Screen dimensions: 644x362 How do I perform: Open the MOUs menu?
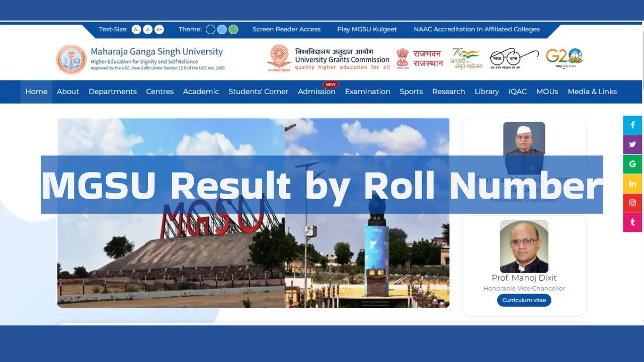pyautogui.click(x=547, y=92)
